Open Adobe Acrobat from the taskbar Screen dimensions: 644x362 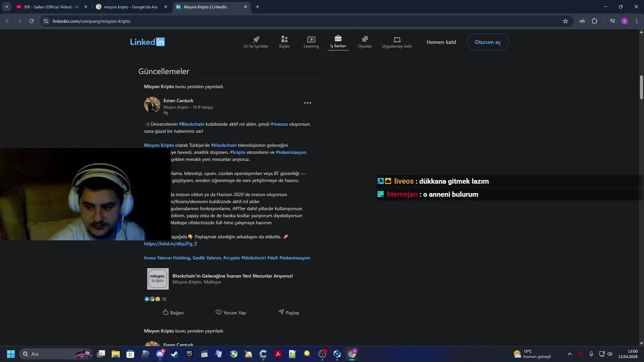point(278,354)
